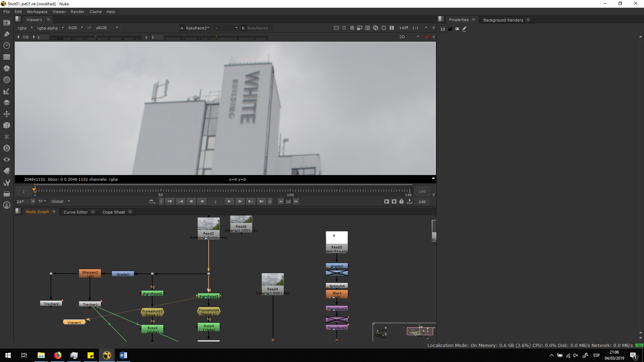This screenshot has height=362, width=644.
Task: Open the Time nodes toolbar icon
Action: point(6,46)
